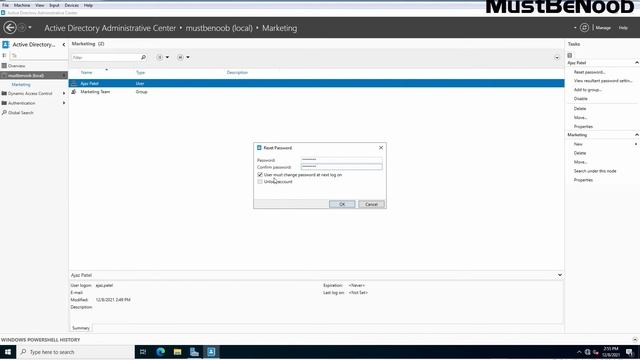Select the Summary tab in details pane
The height and width of the screenshot is (360, 640).
(81, 328)
